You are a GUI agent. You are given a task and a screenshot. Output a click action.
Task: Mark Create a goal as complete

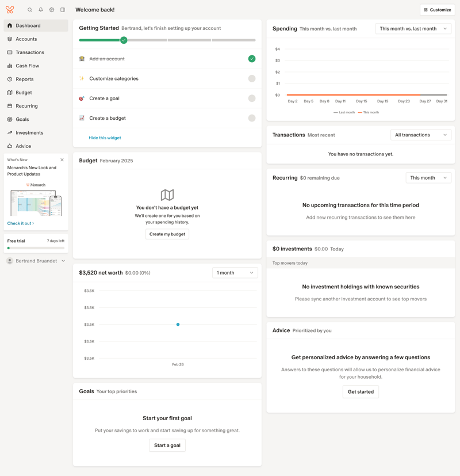click(x=251, y=98)
